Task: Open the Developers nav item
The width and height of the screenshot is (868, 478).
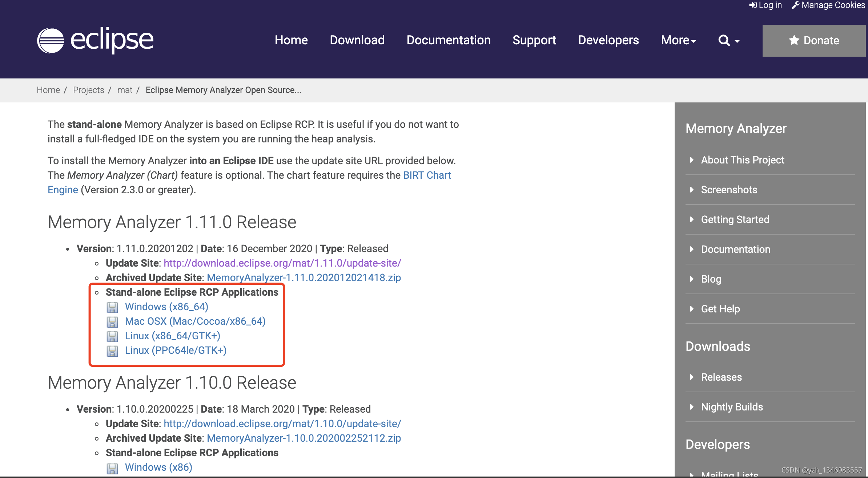Action: [608, 40]
